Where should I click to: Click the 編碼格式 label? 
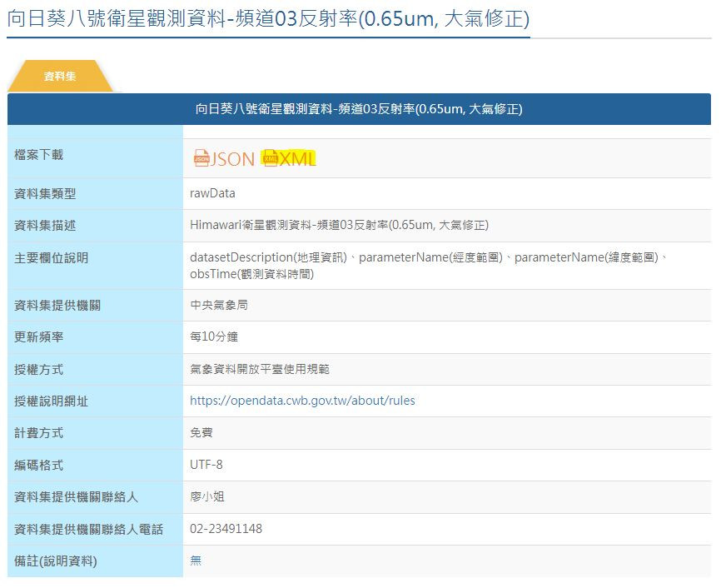click(x=38, y=466)
